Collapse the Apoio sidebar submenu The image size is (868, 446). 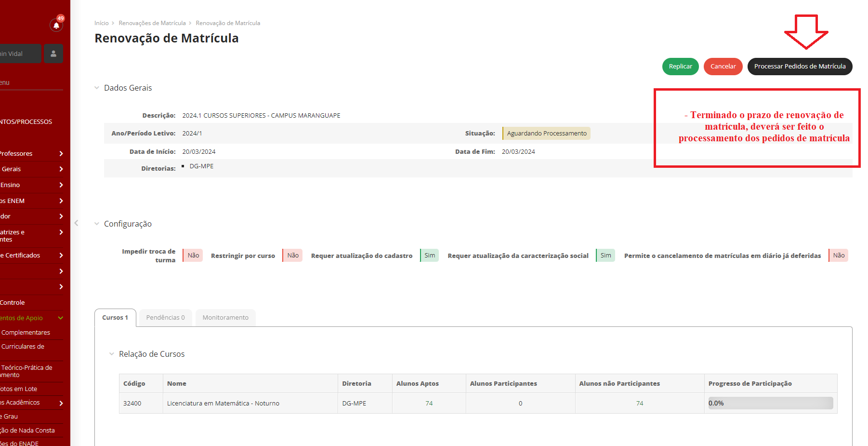coord(31,318)
